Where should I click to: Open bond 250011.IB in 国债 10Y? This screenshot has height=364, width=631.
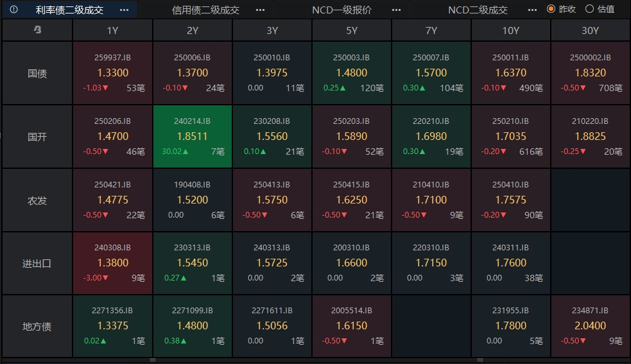(x=511, y=73)
